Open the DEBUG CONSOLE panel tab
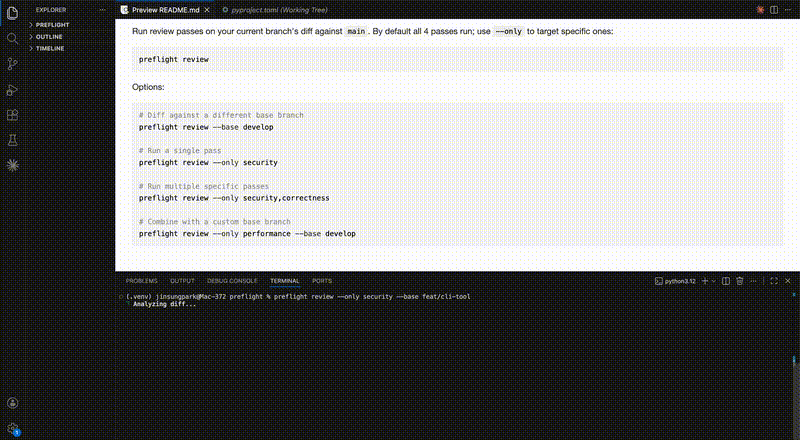 coord(232,281)
